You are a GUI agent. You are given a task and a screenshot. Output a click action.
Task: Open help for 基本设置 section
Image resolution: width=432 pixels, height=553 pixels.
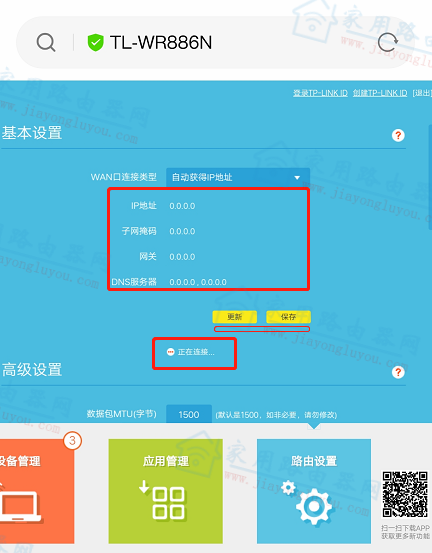[x=398, y=135]
